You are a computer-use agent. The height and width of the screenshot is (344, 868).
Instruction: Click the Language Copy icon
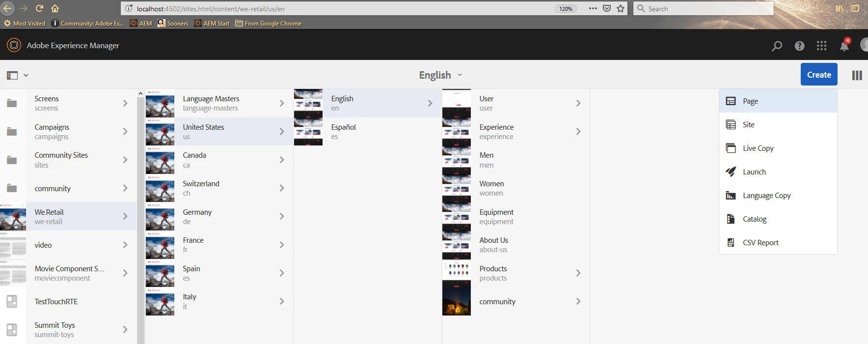(x=731, y=196)
